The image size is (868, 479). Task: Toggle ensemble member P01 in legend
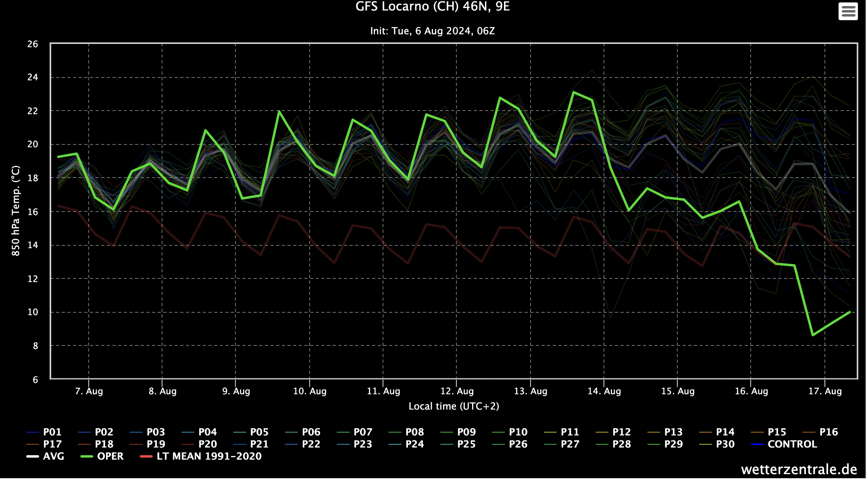52,432
